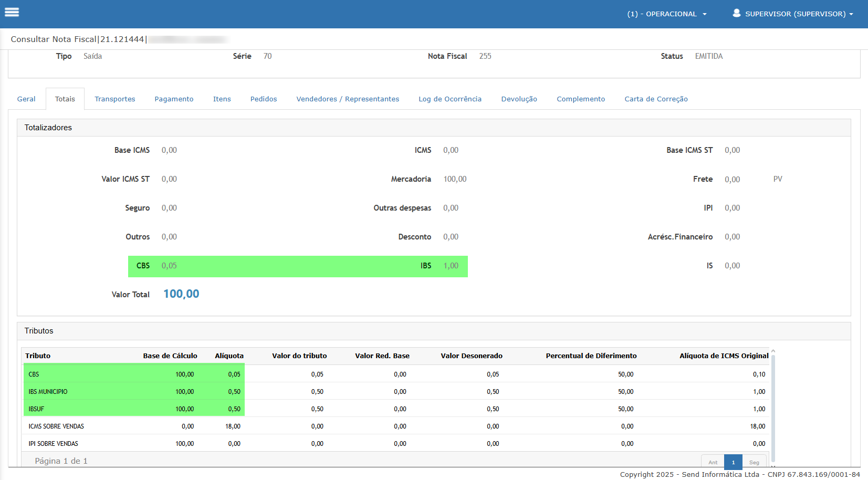This screenshot has height=480, width=868.
Task: Select the Totais tab
Action: point(65,99)
